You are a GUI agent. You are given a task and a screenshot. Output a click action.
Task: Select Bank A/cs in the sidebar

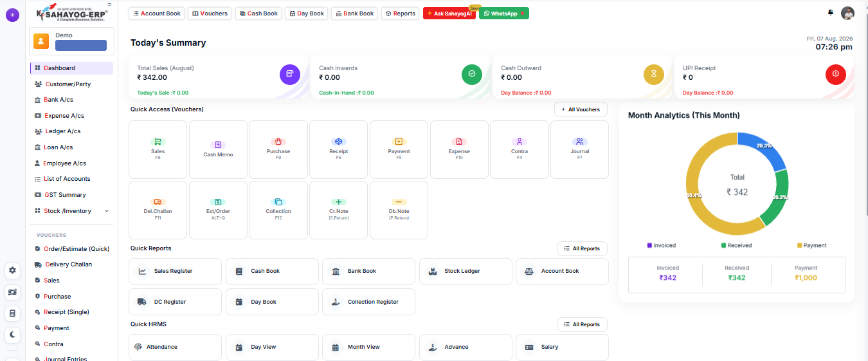[71, 100]
